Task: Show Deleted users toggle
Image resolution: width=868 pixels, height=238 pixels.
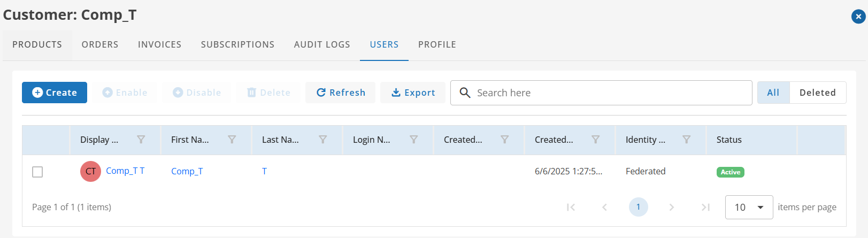Action: (817, 93)
